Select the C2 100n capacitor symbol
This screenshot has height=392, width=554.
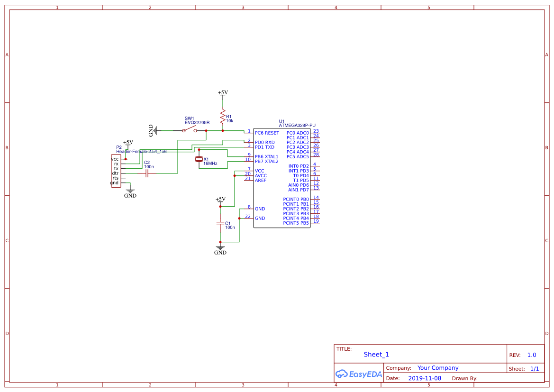coord(147,173)
